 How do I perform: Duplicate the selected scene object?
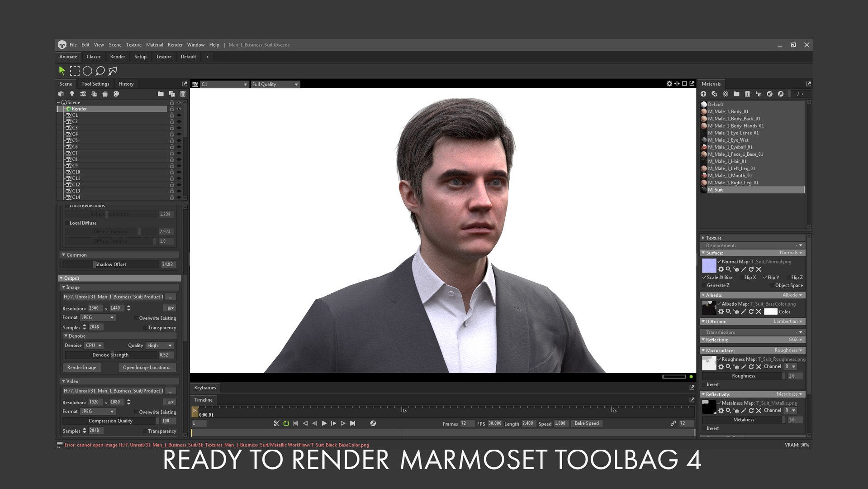(x=172, y=94)
